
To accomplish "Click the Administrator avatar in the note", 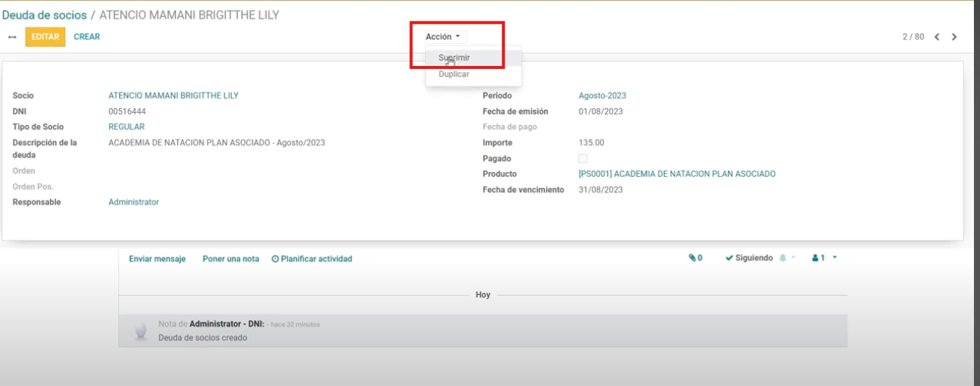I will pos(139,331).
